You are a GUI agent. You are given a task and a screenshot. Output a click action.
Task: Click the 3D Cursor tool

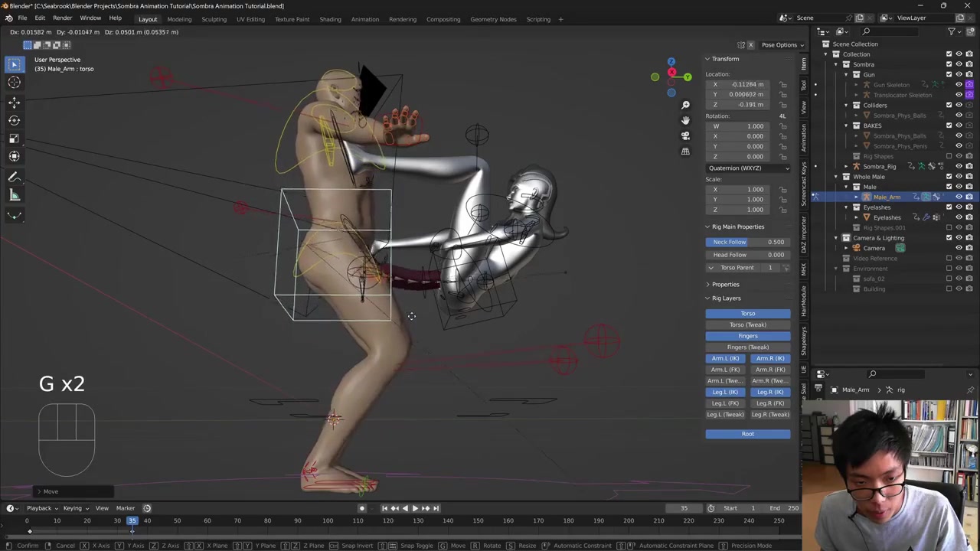click(x=14, y=83)
